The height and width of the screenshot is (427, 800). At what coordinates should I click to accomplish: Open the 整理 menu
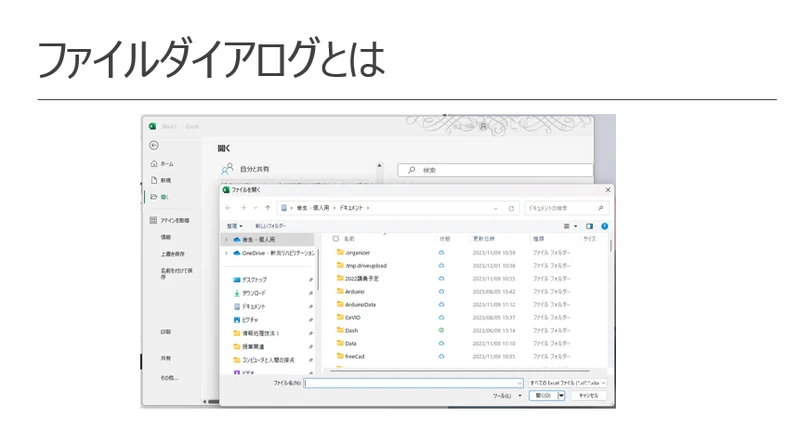click(235, 226)
